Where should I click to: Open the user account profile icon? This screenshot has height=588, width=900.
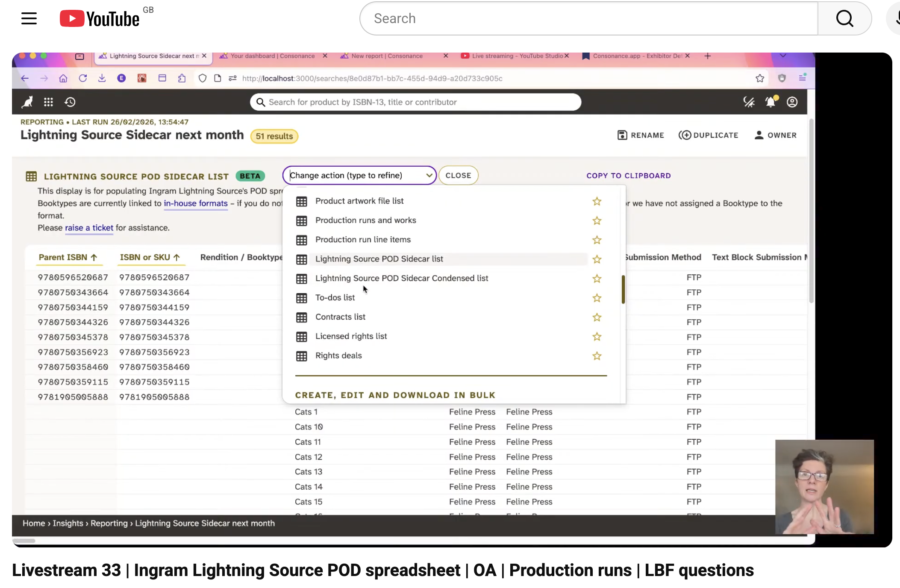792,102
